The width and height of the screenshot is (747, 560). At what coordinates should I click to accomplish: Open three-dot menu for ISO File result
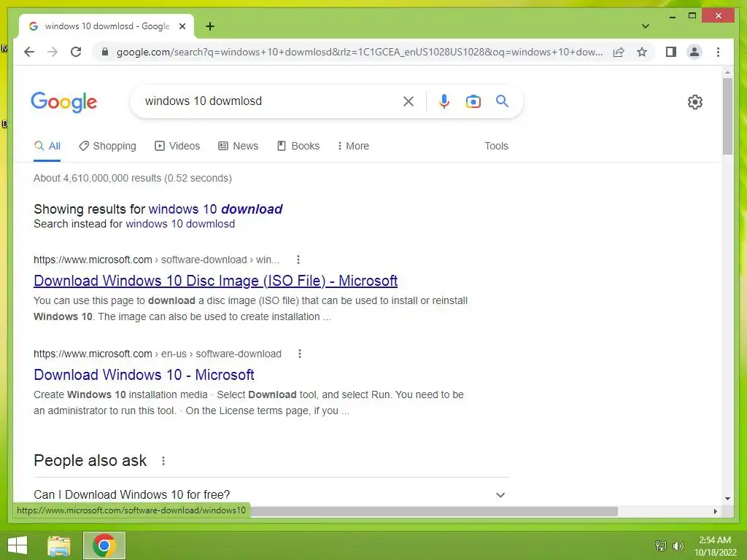298,260
